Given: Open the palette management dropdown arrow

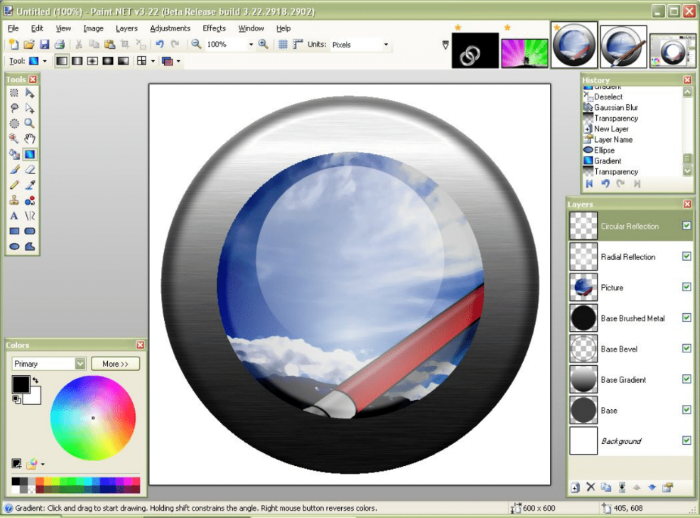Looking at the screenshot, I should (x=42, y=464).
